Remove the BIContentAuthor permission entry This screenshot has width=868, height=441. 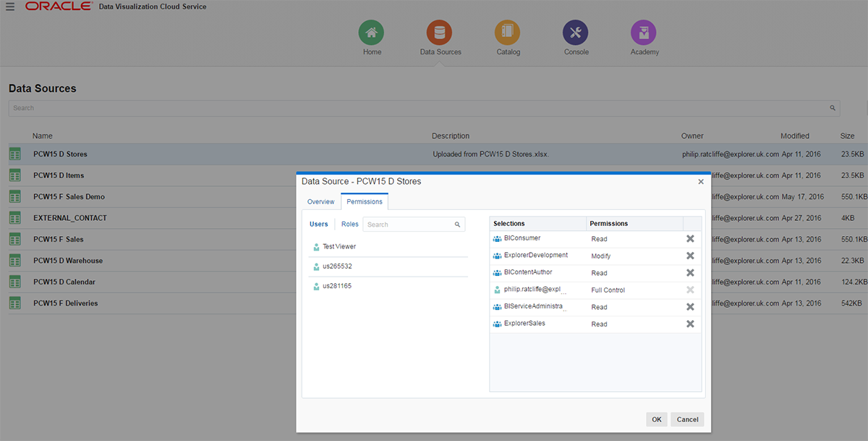tap(690, 273)
